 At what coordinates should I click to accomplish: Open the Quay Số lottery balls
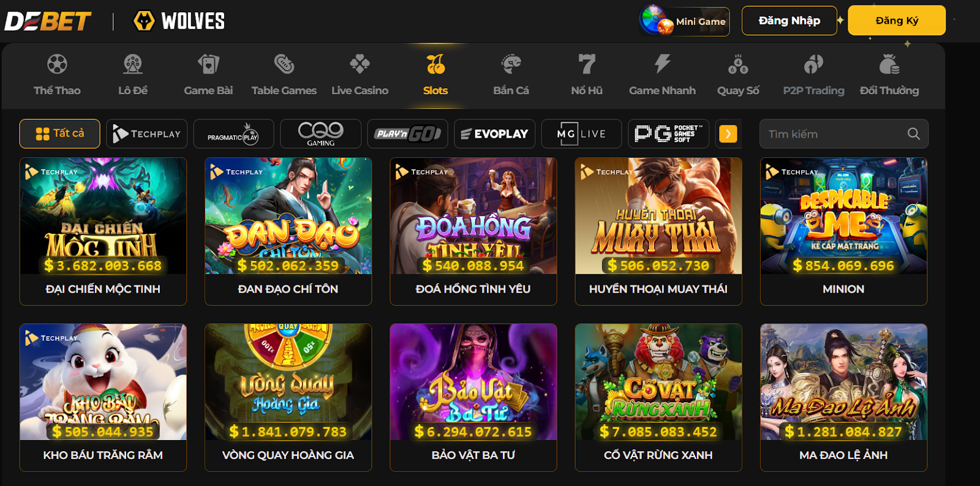point(738,64)
